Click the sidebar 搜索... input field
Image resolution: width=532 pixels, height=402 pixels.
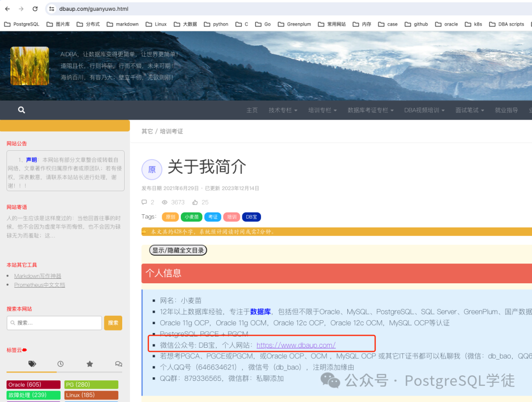[54, 323]
